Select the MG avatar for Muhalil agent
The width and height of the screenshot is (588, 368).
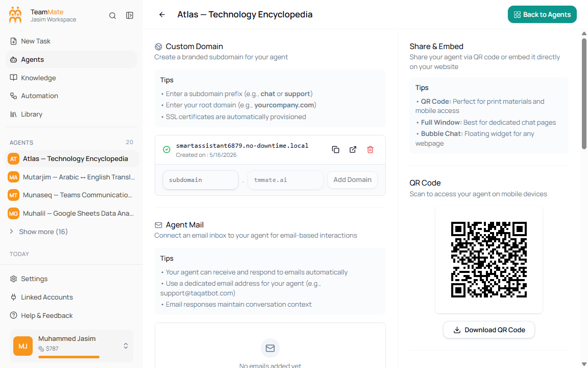tap(13, 213)
